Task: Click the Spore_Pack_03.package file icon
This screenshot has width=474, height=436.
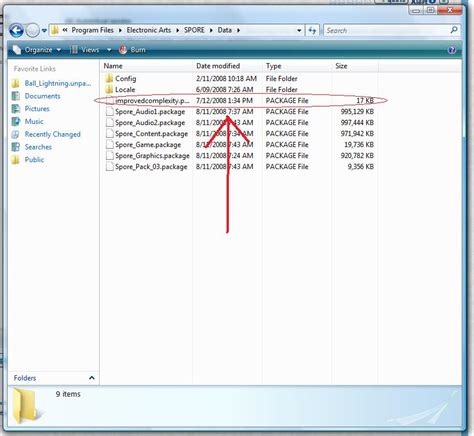Action: (109, 167)
